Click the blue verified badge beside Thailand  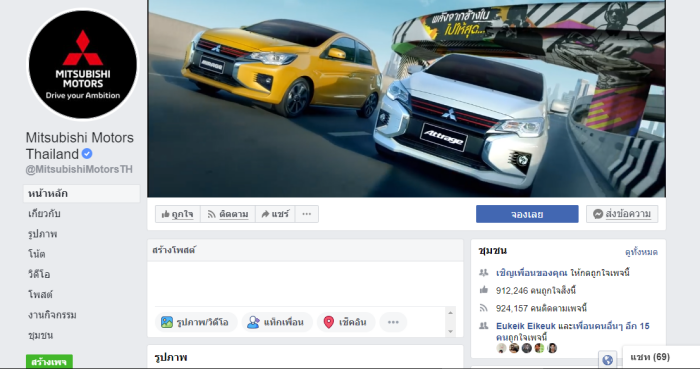tap(87, 154)
